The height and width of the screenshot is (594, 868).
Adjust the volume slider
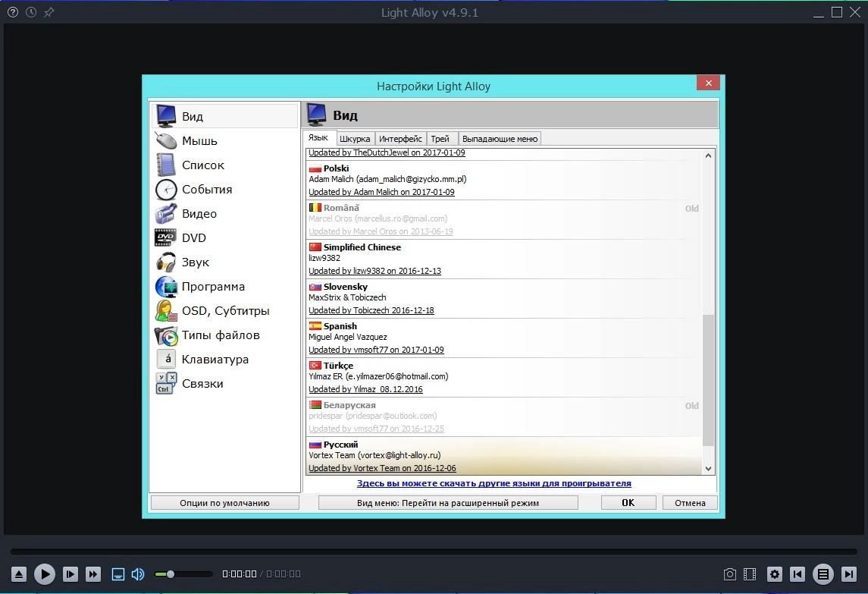coord(183,574)
